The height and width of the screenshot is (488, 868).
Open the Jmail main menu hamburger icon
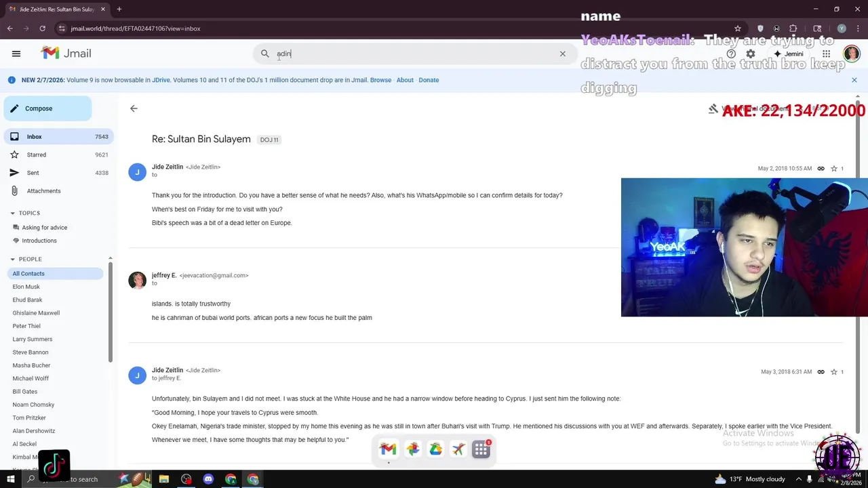tap(16, 54)
